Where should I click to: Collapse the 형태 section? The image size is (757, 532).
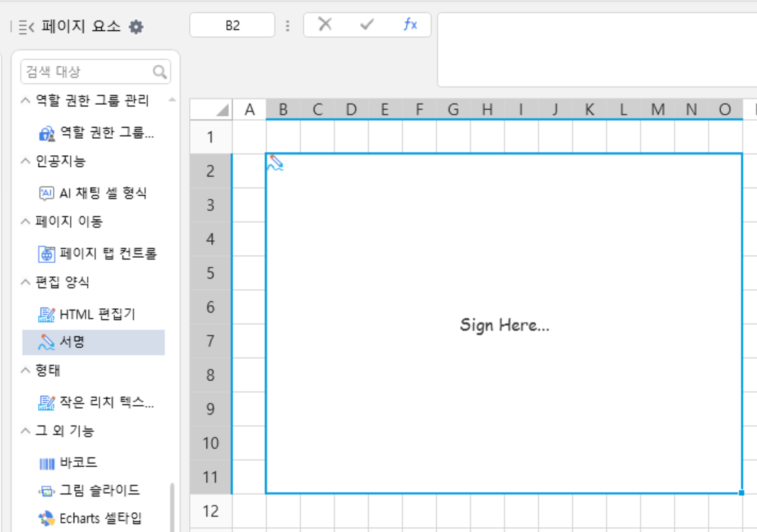pyautogui.click(x=26, y=370)
